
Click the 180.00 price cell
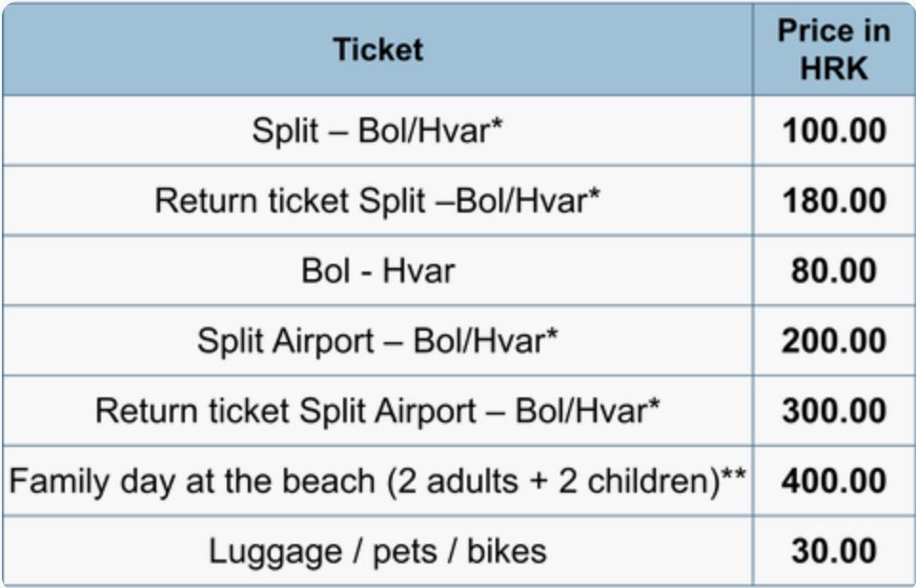point(834,200)
